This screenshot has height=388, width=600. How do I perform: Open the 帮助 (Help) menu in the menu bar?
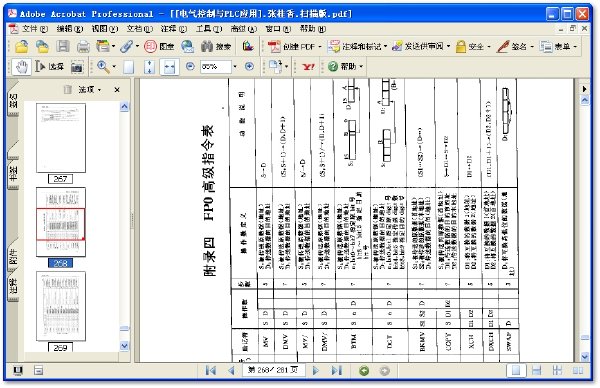[313, 29]
